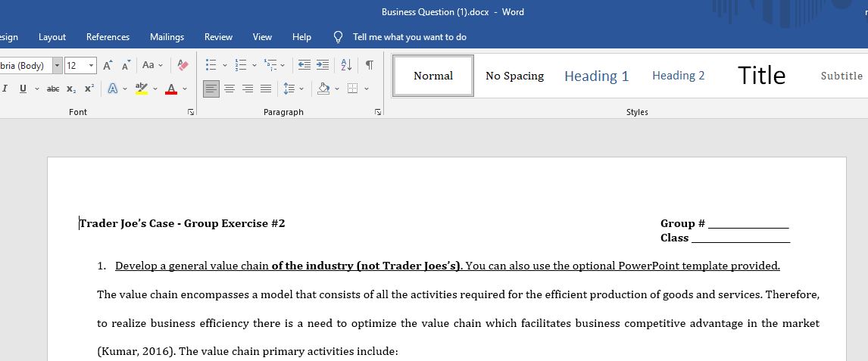The image size is (868, 361).
Task: Click Tell me what you want to do
Action: tap(410, 37)
